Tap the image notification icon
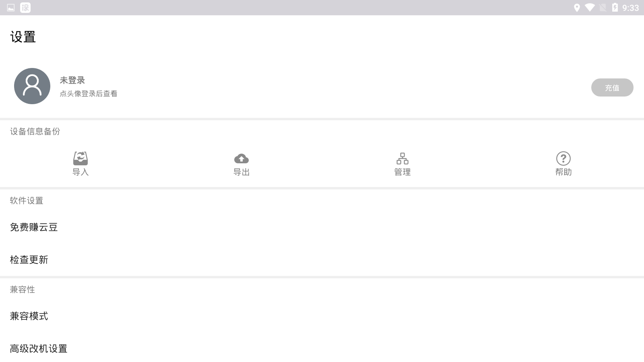Screen dimensions: 644x362 [x=11, y=8]
